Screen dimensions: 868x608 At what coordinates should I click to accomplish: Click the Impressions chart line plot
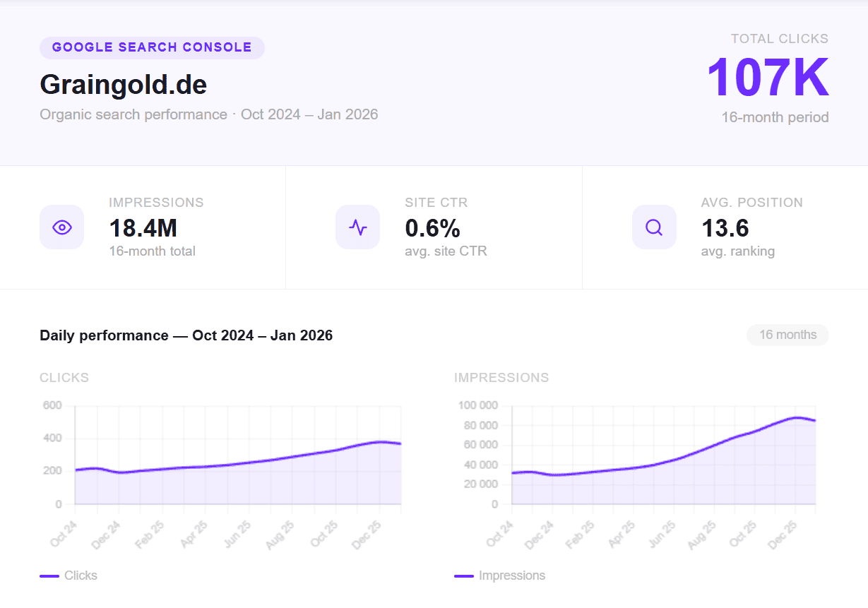pos(664,455)
